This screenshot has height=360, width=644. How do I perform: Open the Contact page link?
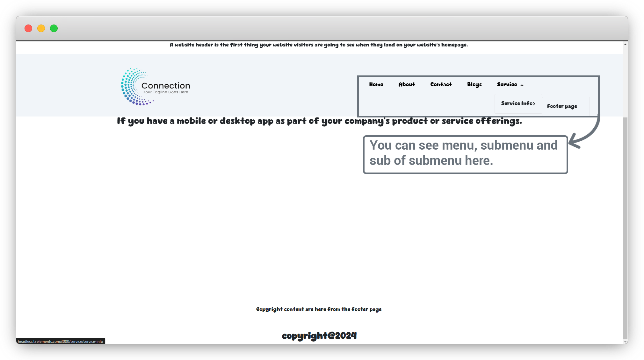click(x=441, y=84)
